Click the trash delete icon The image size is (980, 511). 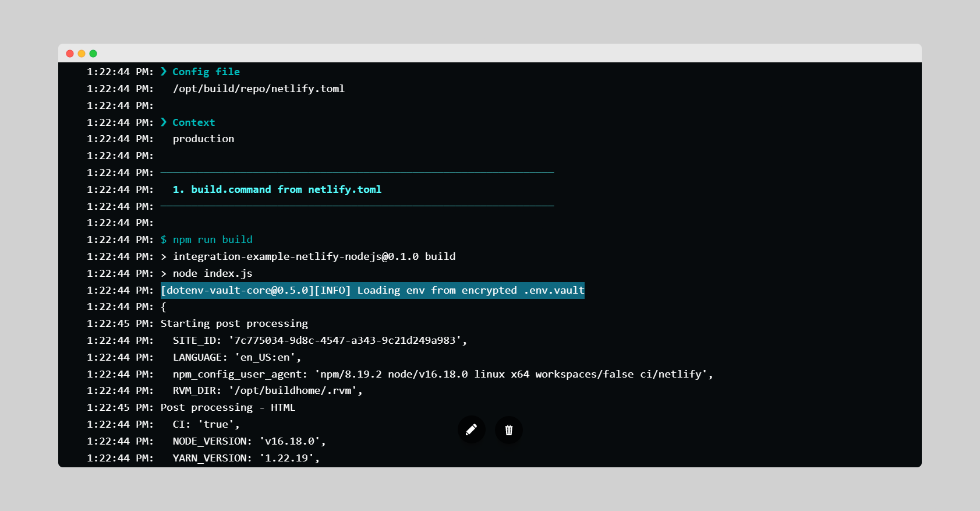coord(509,430)
